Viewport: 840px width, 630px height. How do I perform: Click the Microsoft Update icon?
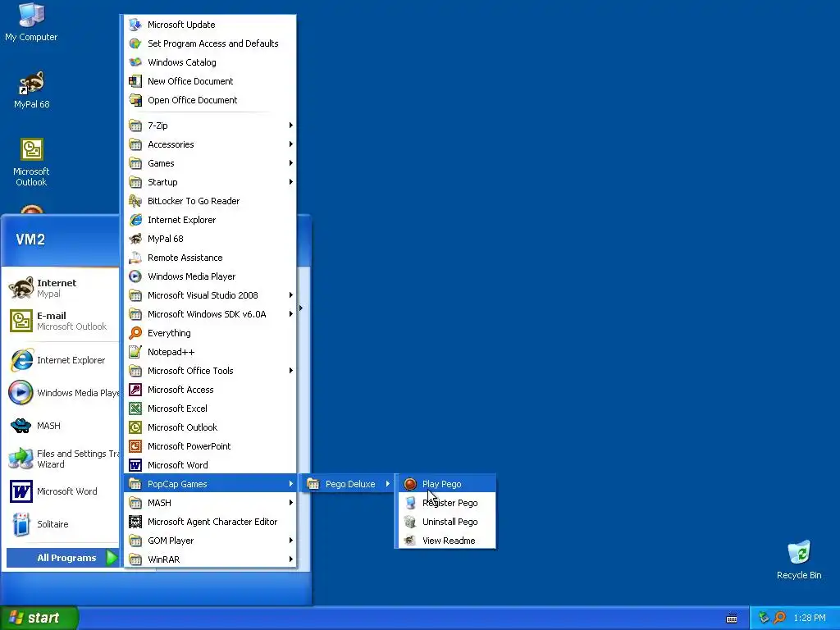coord(135,25)
